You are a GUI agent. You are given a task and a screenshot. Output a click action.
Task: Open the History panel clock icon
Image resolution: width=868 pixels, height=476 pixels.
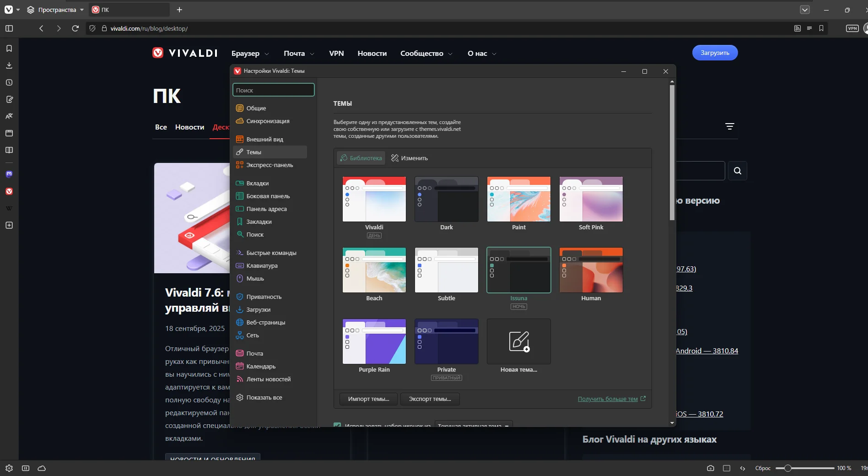tap(9, 82)
